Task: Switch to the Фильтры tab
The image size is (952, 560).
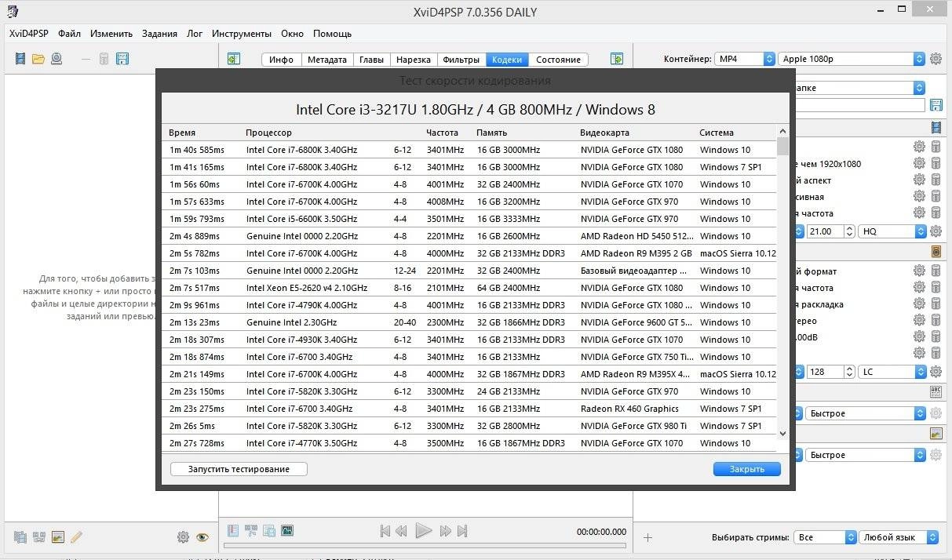Action: coord(461,60)
